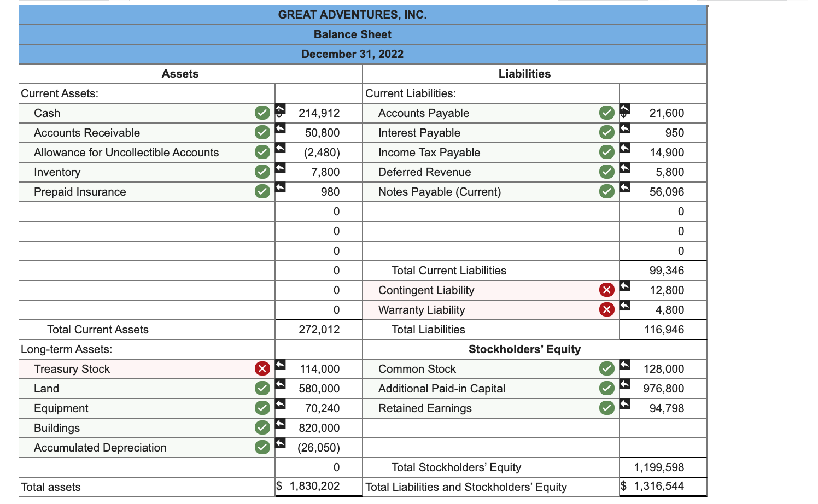Viewport: 818px width, 504px height.
Task: Click the Contingent Liability account label
Action: [x=426, y=290]
